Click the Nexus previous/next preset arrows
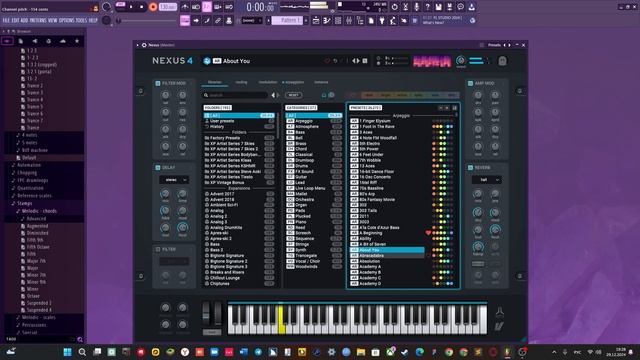The width and height of the screenshot is (640, 360). point(356,61)
